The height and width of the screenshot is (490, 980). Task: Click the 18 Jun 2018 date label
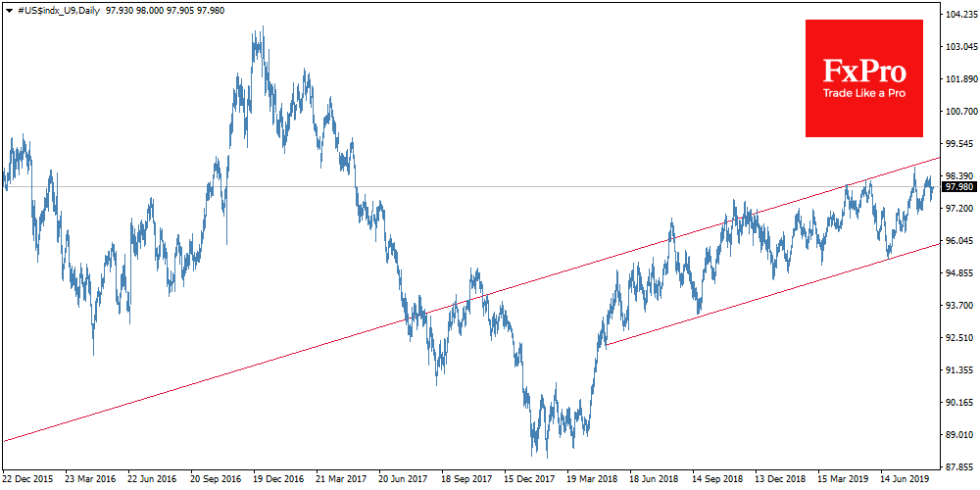click(655, 479)
